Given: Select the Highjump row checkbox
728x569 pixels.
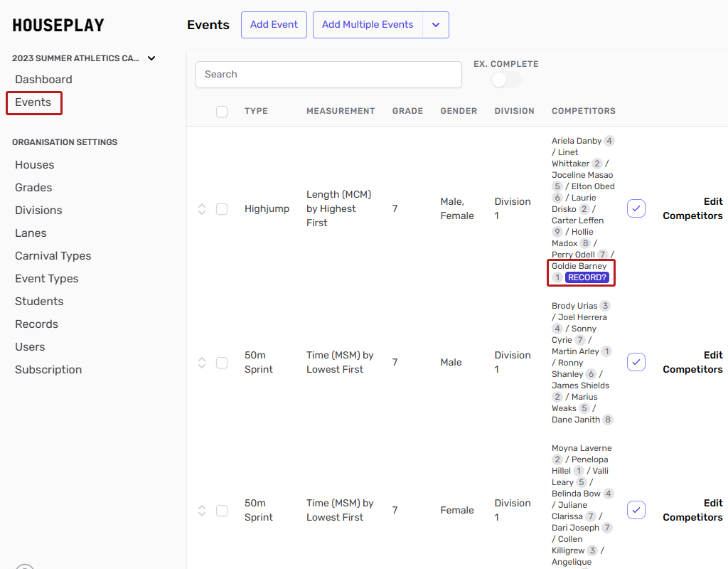Looking at the screenshot, I should click(222, 209).
